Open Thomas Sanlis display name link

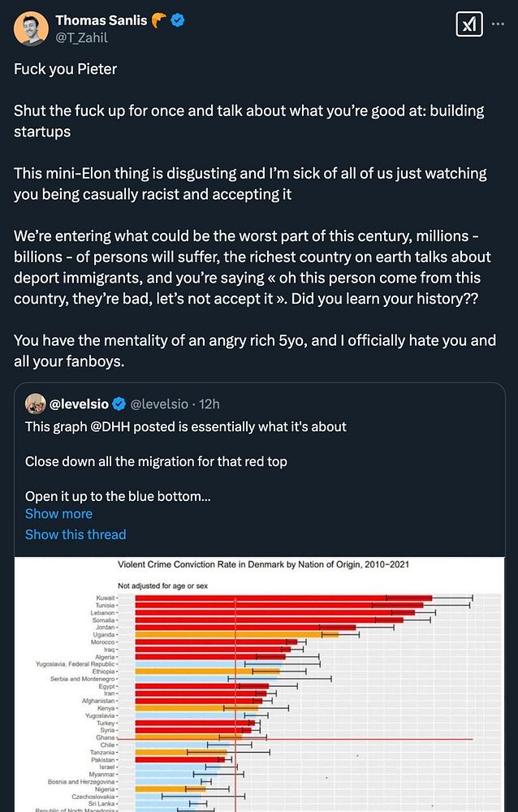point(101,20)
